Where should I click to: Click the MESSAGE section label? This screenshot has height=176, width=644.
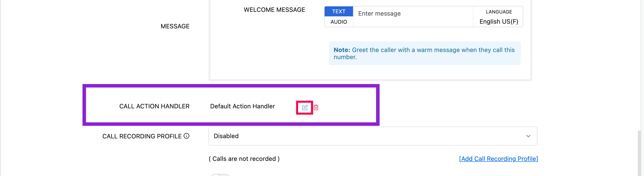tap(175, 26)
